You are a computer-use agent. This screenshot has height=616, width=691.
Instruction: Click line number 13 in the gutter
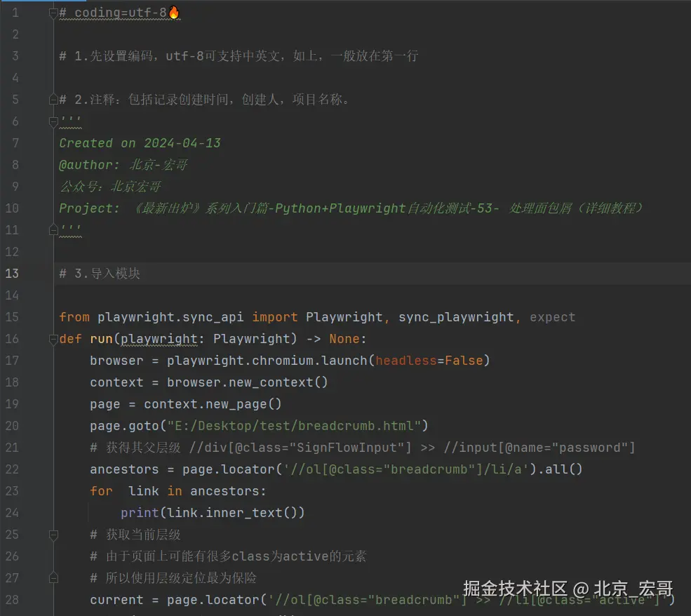(12, 274)
